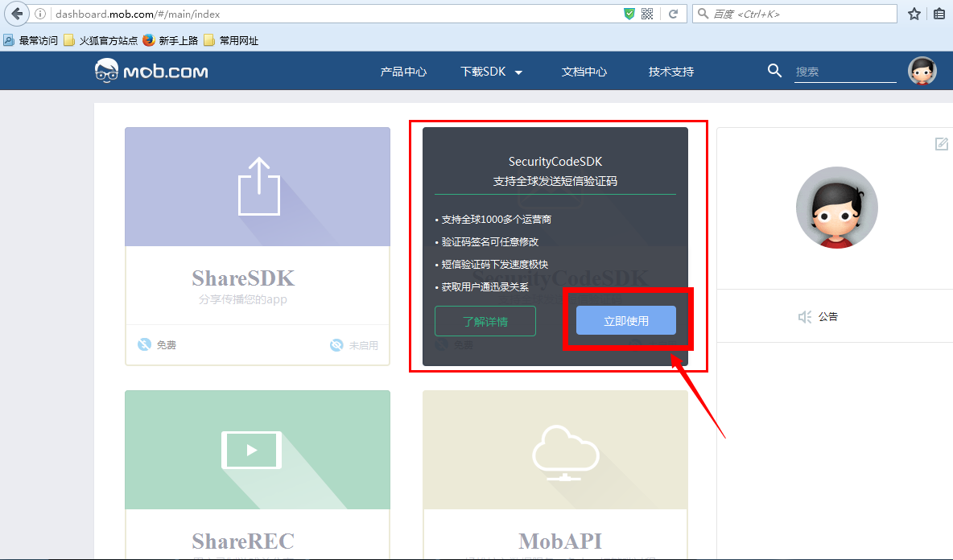953x560 pixels.
Task: Click text 获取用户通讯录关系
Action: (x=485, y=286)
